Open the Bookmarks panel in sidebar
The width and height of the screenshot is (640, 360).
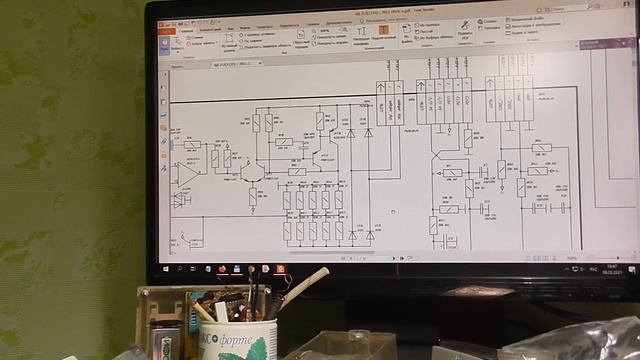coord(163,88)
